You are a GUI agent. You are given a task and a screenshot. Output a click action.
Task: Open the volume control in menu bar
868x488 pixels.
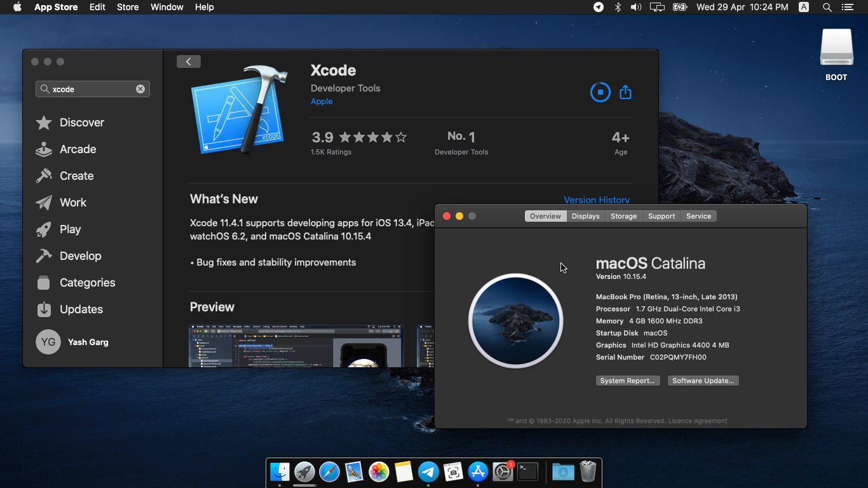[636, 7]
